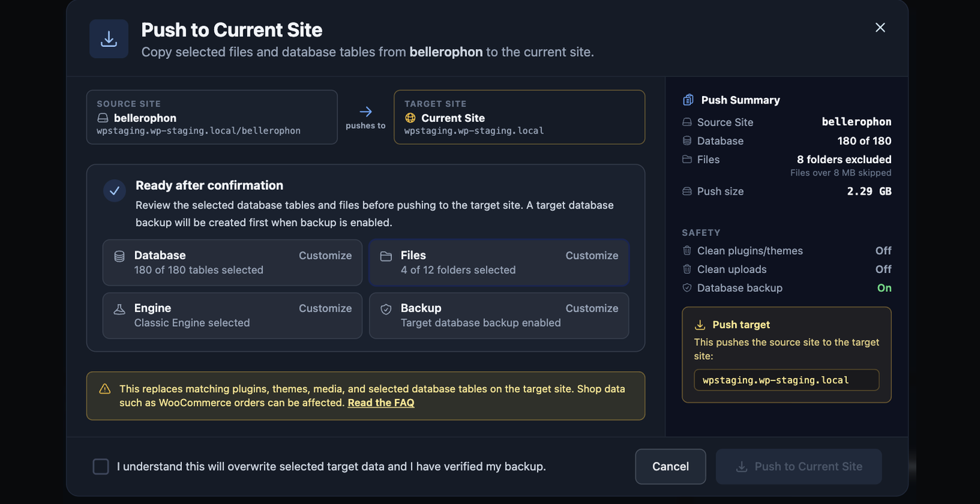Click the Backup card shield icon
Screen dimensions: 980x504
[386, 309]
